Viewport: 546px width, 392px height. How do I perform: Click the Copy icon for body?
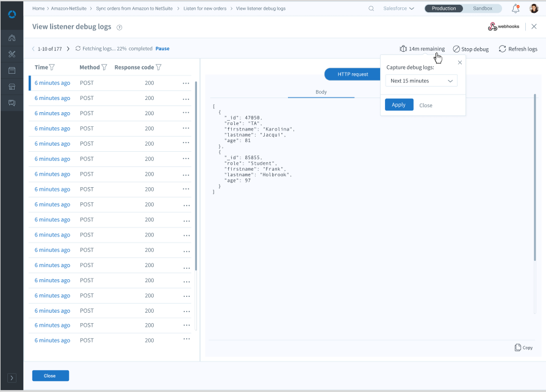pos(518,347)
